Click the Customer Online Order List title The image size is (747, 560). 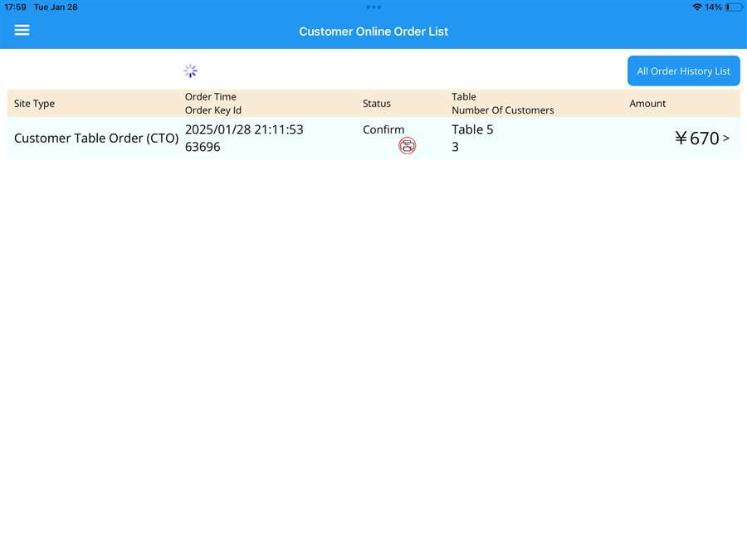(x=373, y=32)
